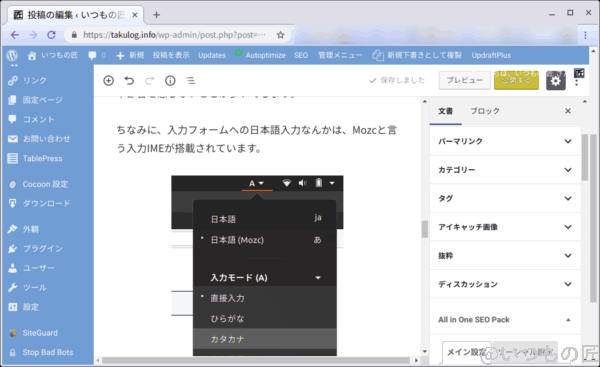
Task: Click 投稿を表示 in admin bar
Action: 171,55
